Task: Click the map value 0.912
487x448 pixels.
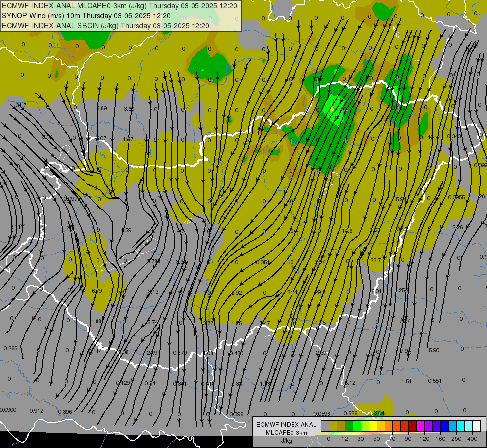Action: (37, 411)
